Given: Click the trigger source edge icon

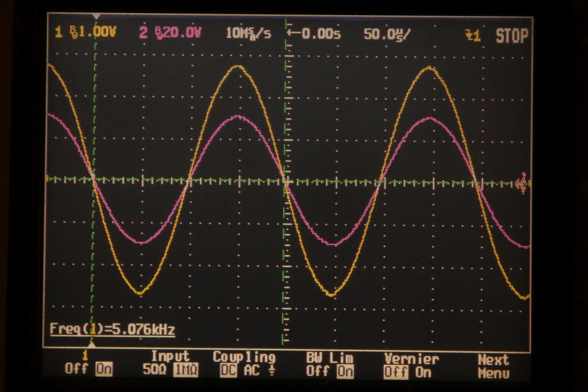Looking at the screenshot, I should click(x=472, y=35).
